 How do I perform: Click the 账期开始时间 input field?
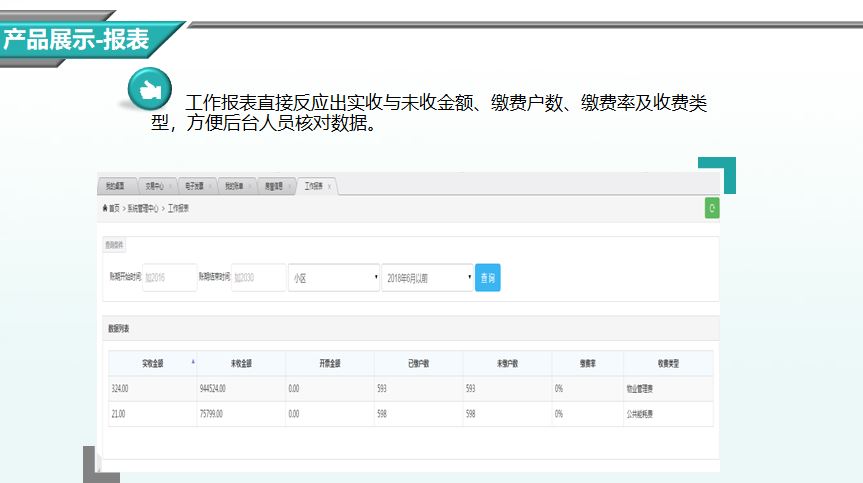point(169,278)
